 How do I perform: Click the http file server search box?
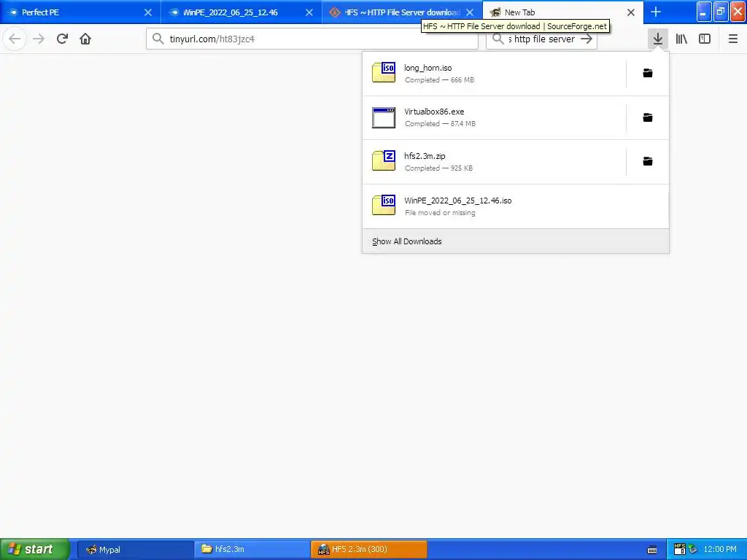pyautogui.click(x=542, y=39)
